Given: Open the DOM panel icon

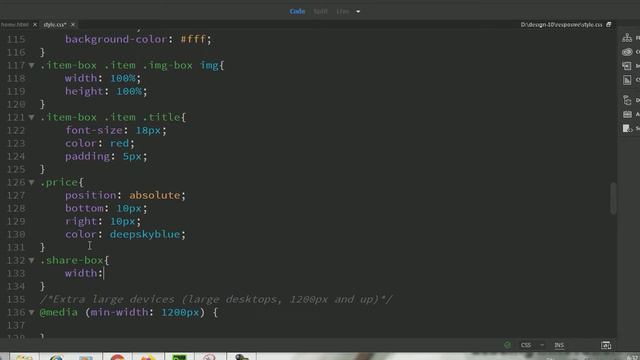Looking at the screenshot, I should click(x=627, y=100).
